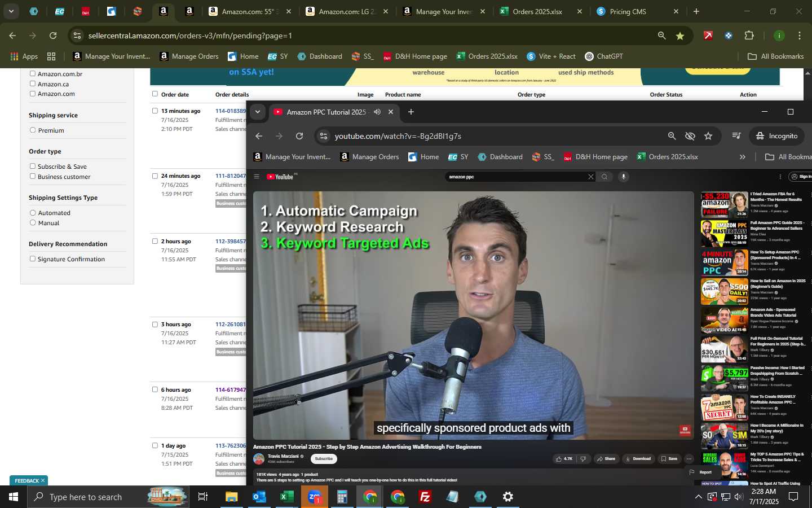Screen dimensions: 812x508
Task: Dislike the video with thumbs down
Action: (x=584, y=459)
